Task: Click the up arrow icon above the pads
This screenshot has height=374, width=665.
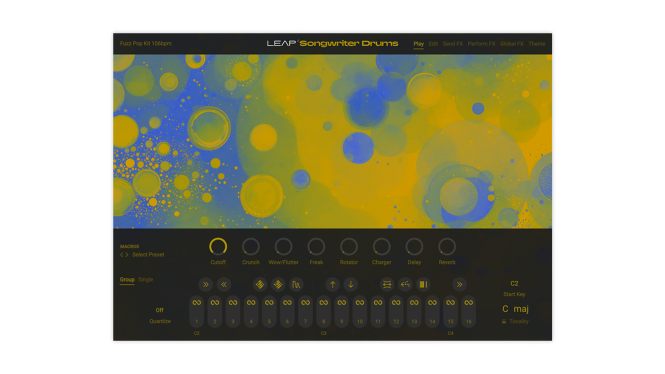Action: [332, 285]
